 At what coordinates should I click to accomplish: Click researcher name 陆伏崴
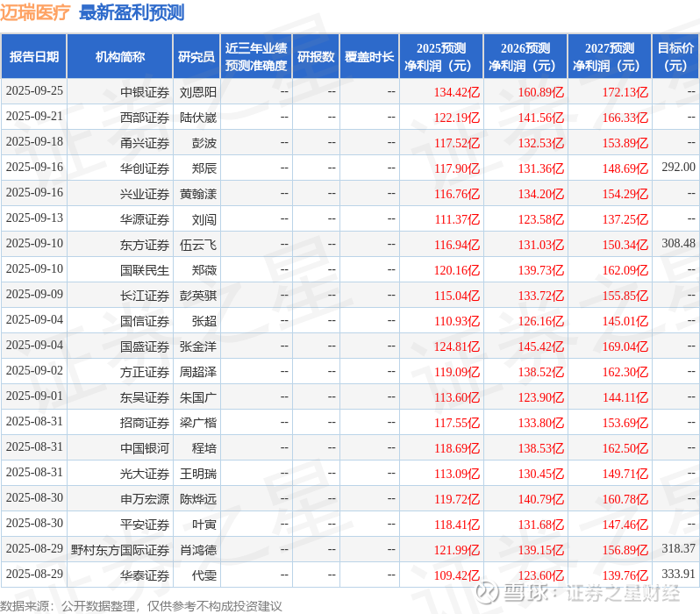(x=198, y=118)
